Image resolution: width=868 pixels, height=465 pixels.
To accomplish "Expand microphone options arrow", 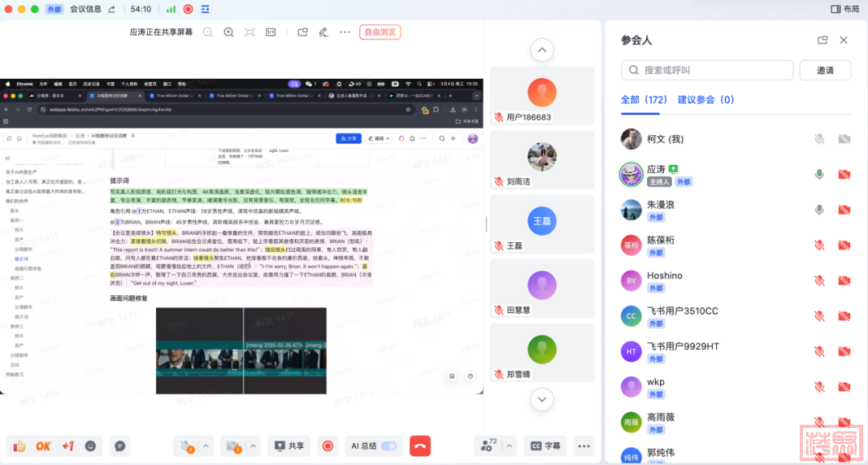I will pos(206,446).
